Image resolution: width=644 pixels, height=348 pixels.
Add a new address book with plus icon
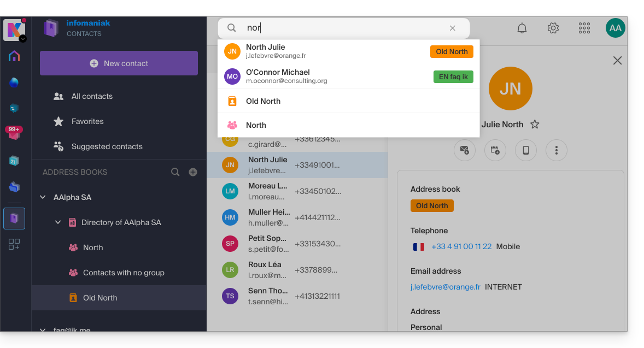point(193,172)
